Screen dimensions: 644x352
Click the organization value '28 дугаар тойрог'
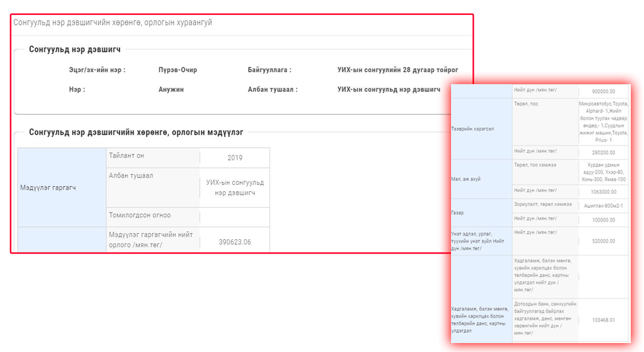coord(397,70)
